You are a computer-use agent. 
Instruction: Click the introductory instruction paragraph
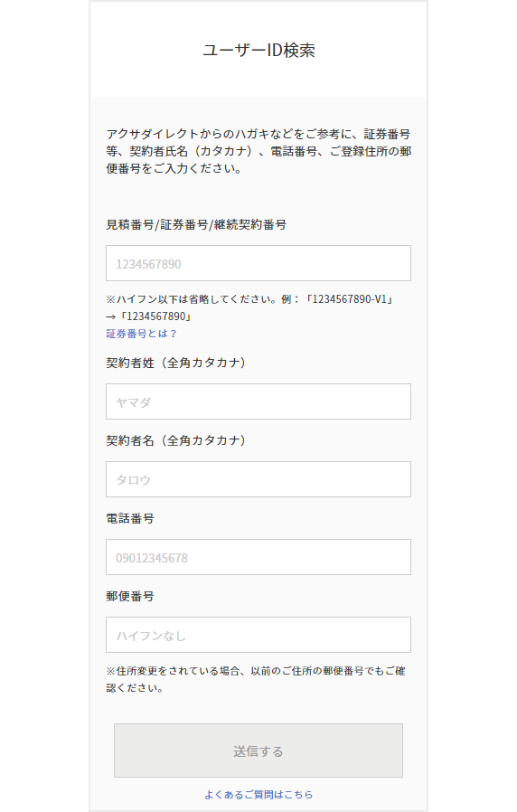point(258,151)
